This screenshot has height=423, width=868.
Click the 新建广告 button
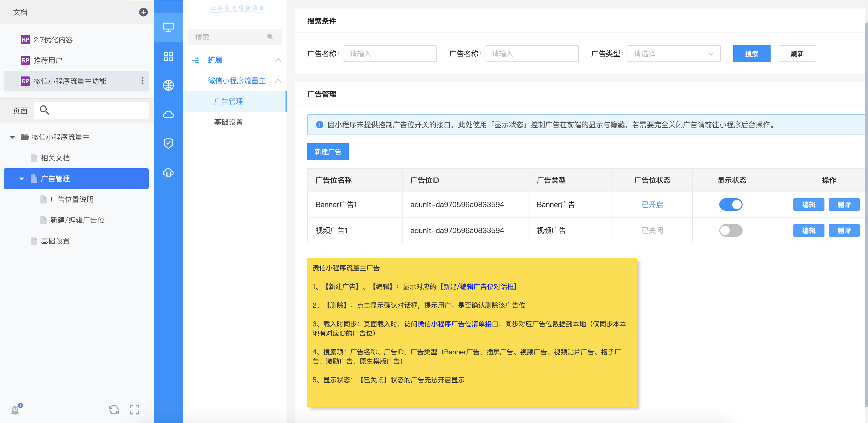click(x=328, y=152)
